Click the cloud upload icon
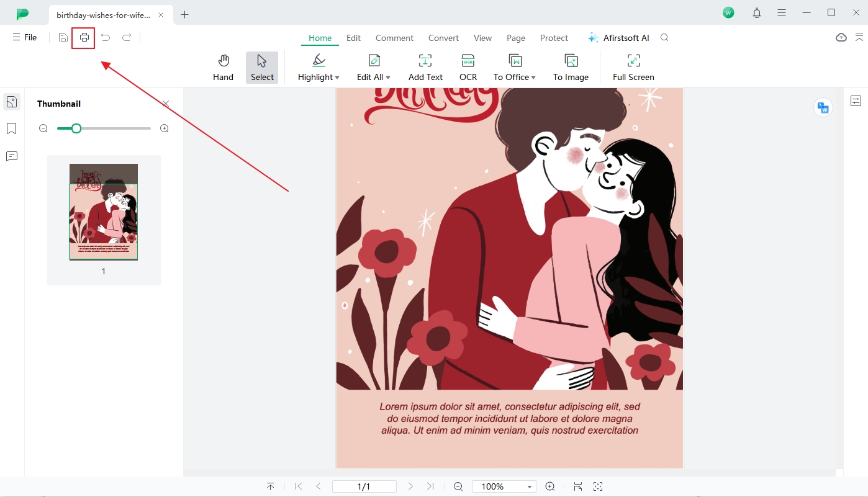This screenshot has height=497, width=868. click(841, 38)
